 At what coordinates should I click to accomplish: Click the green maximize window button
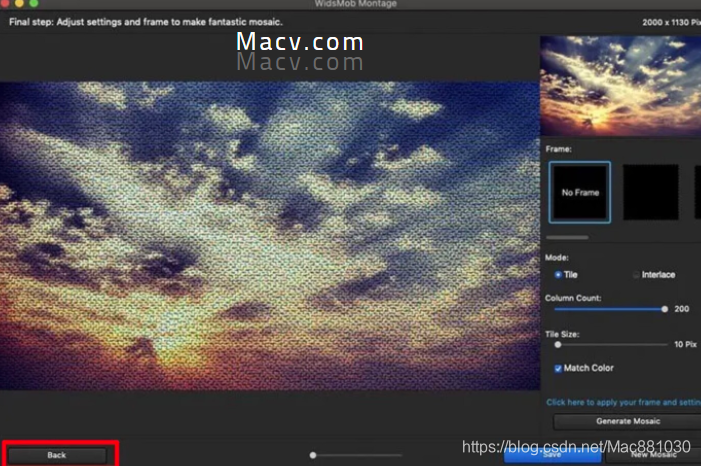click(34, 3)
